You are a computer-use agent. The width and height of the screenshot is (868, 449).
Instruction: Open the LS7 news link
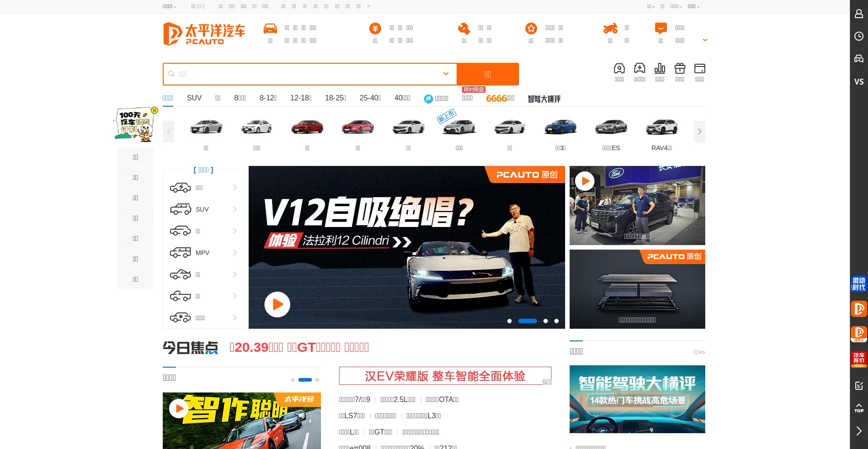tap(352, 416)
